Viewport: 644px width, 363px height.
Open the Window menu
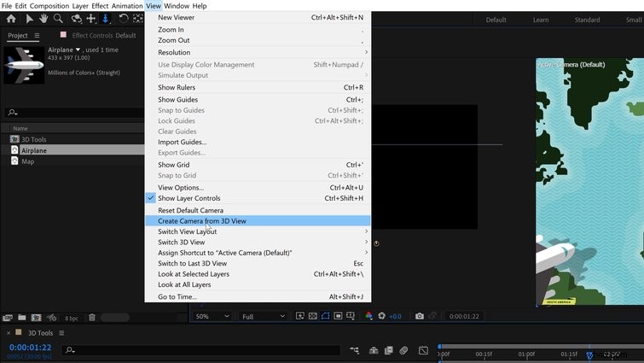tap(177, 6)
